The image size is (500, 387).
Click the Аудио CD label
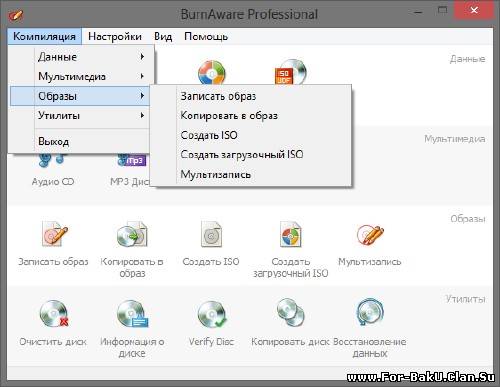(53, 182)
